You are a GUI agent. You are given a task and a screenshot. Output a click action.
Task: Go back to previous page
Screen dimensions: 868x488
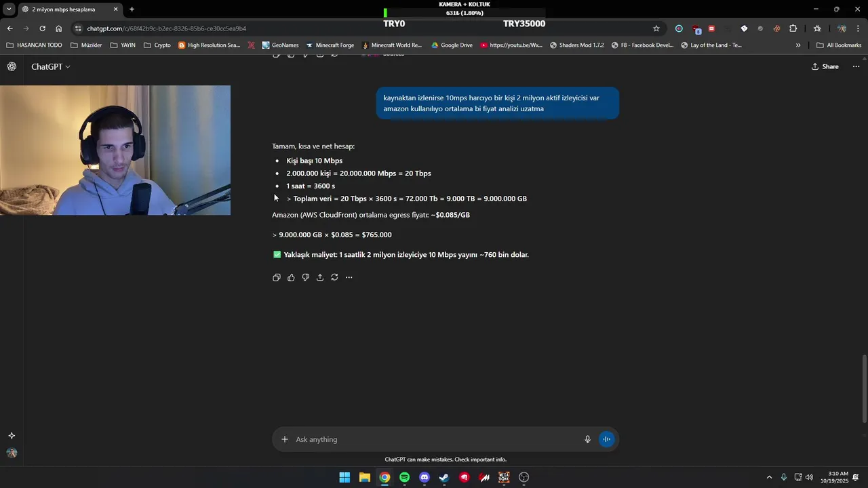[9, 28]
